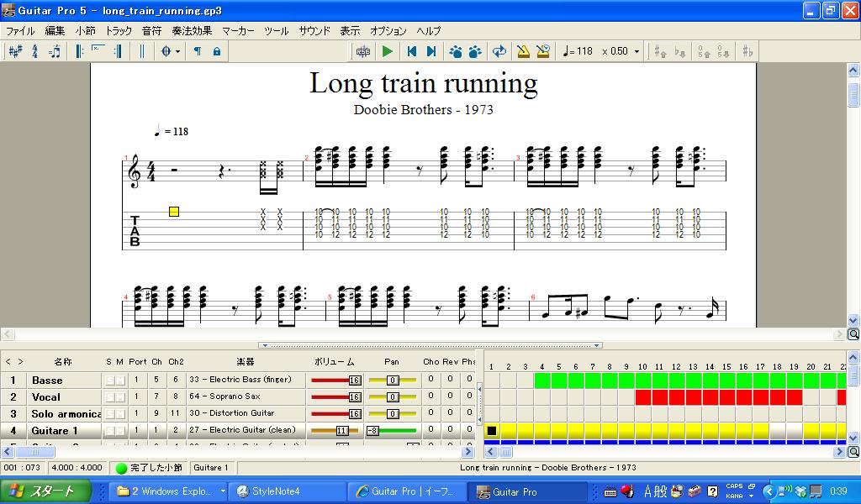This screenshot has height=504, width=861.
Task: Click the triplet feel notes icon
Action: 55,51
